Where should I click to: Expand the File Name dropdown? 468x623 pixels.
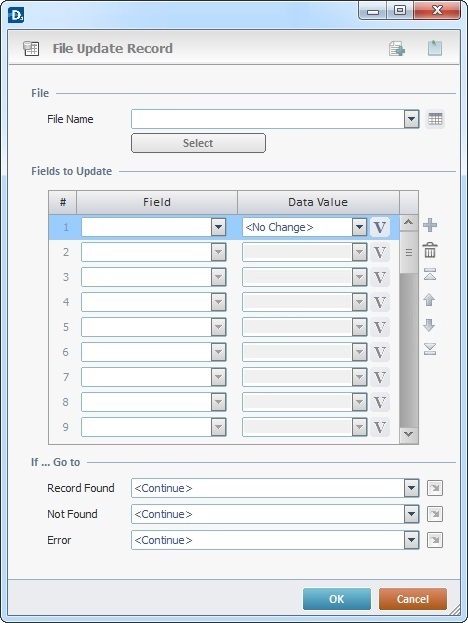[x=412, y=119]
